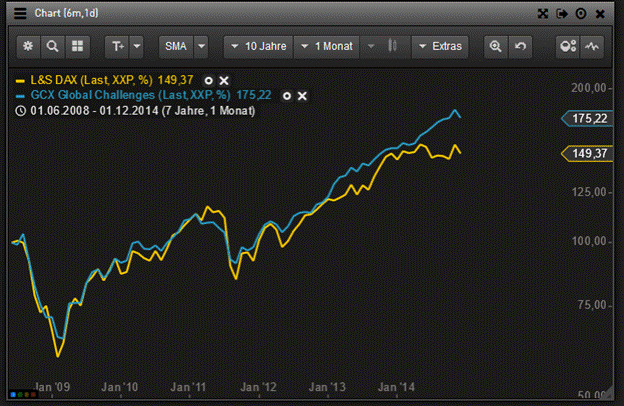Expand the T+ tool dropdown arrow

[136, 47]
